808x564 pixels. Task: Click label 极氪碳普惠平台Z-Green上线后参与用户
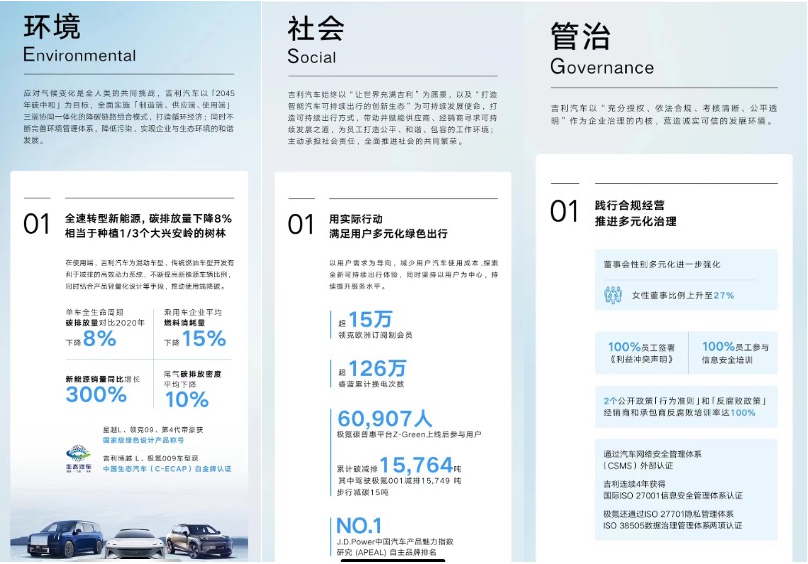click(409, 435)
